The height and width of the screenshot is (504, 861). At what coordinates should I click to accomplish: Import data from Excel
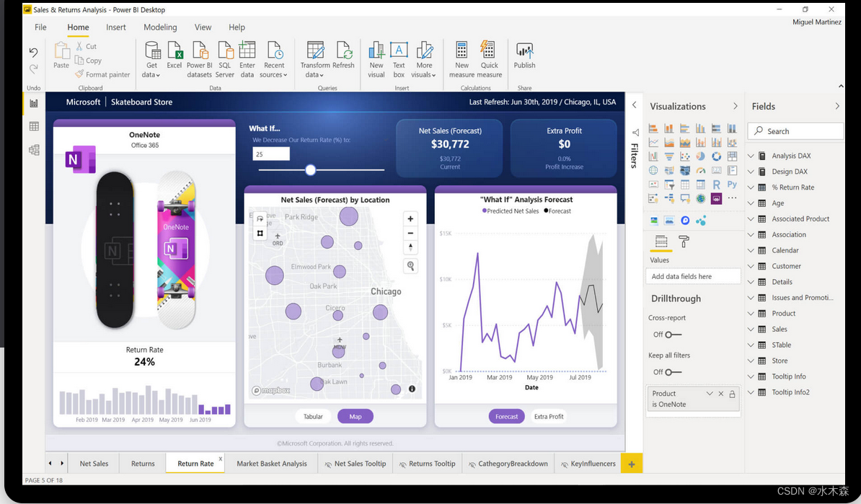click(174, 55)
